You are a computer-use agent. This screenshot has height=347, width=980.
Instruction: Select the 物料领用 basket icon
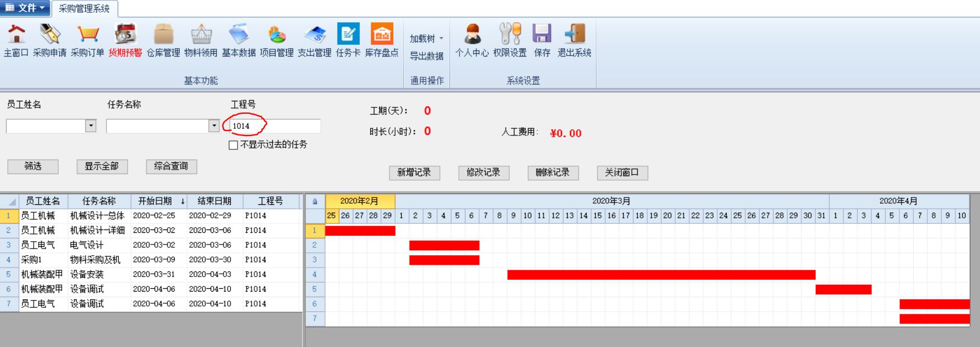[x=201, y=35]
